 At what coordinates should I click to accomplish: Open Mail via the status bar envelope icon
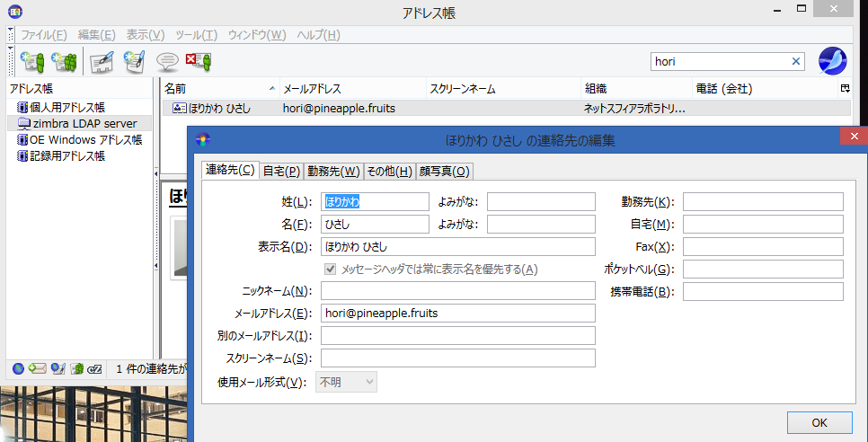(x=37, y=368)
